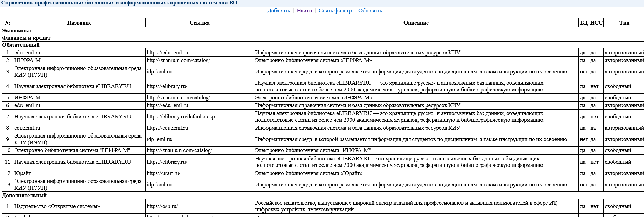Viewport: 644px width, 217px height.
Task: Click the "нет" ИСС cell in row 7
Action: point(597,117)
